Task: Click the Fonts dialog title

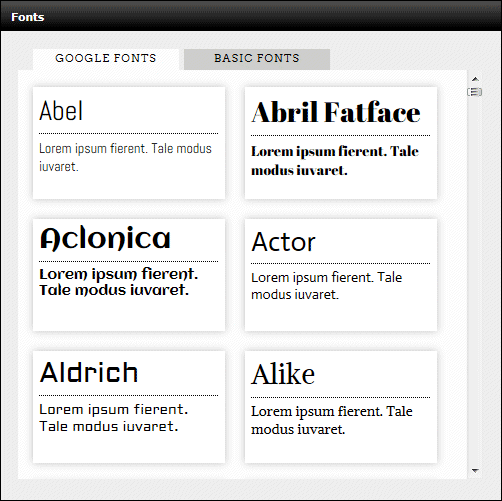Action: pos(28,17)
